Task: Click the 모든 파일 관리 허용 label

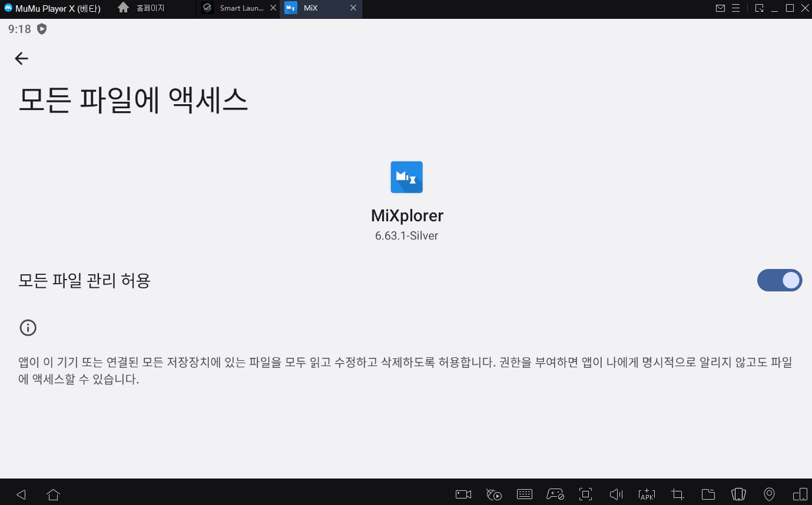Action: coord(84,281)
